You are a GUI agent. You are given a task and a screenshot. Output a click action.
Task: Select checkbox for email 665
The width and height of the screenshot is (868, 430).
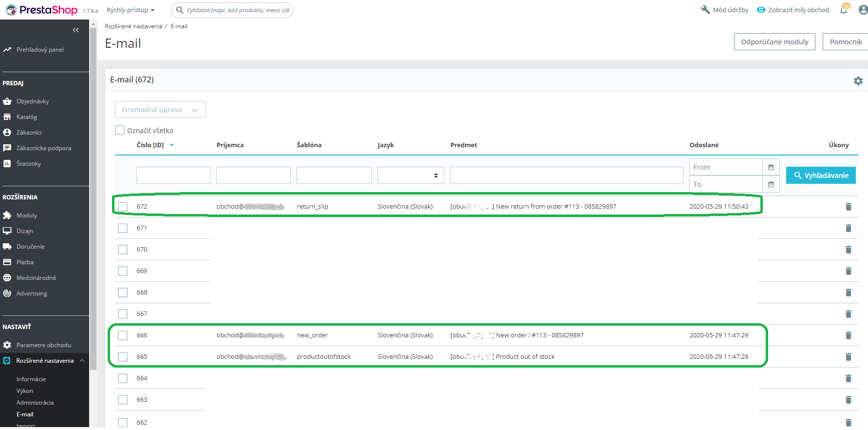tap(123, 357)
